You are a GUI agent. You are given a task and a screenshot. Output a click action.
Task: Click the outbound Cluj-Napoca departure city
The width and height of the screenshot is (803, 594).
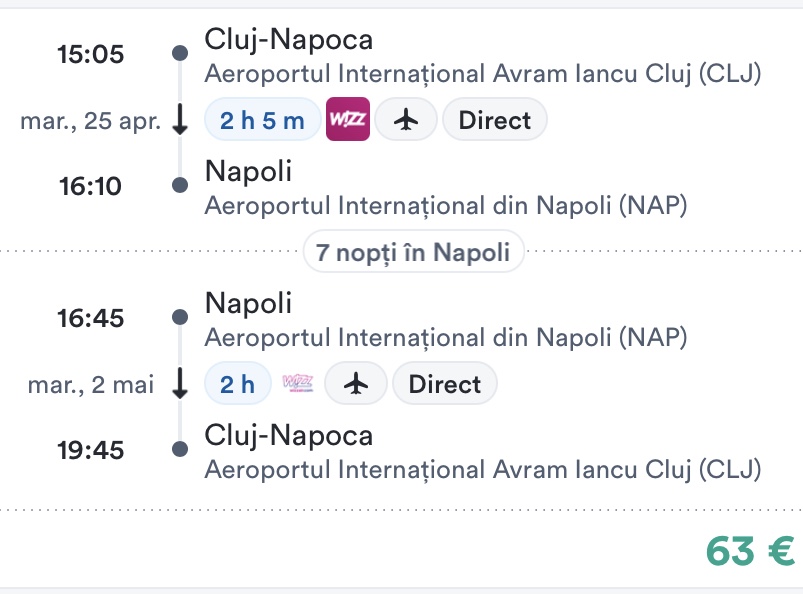point(288,40)
